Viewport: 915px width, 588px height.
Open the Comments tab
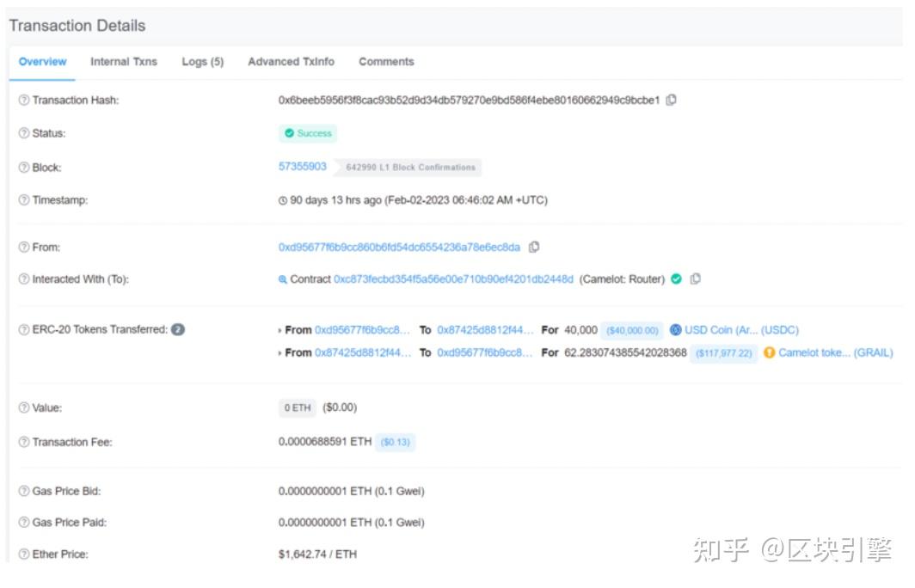click(x=386, y=62)
